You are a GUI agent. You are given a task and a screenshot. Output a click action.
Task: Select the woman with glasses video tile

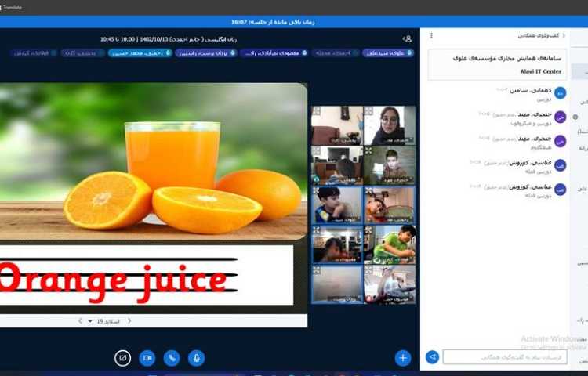click(389, 125)
